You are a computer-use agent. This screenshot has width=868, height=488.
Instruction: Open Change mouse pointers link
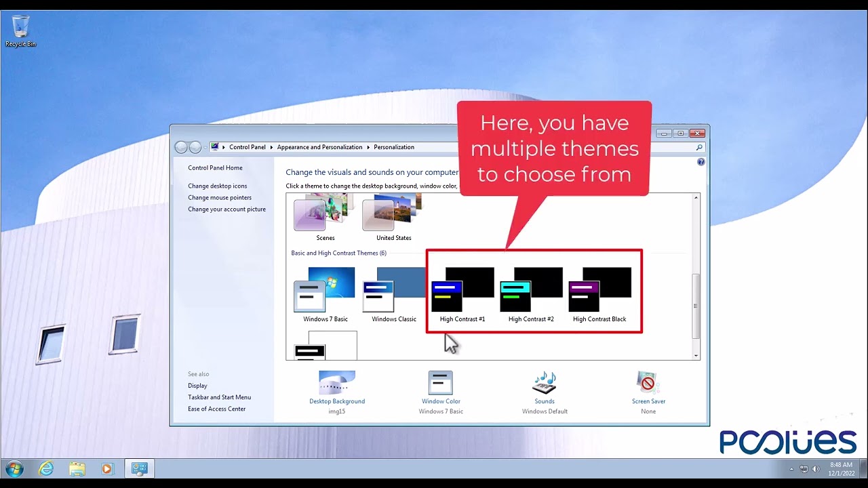(220, 197)
